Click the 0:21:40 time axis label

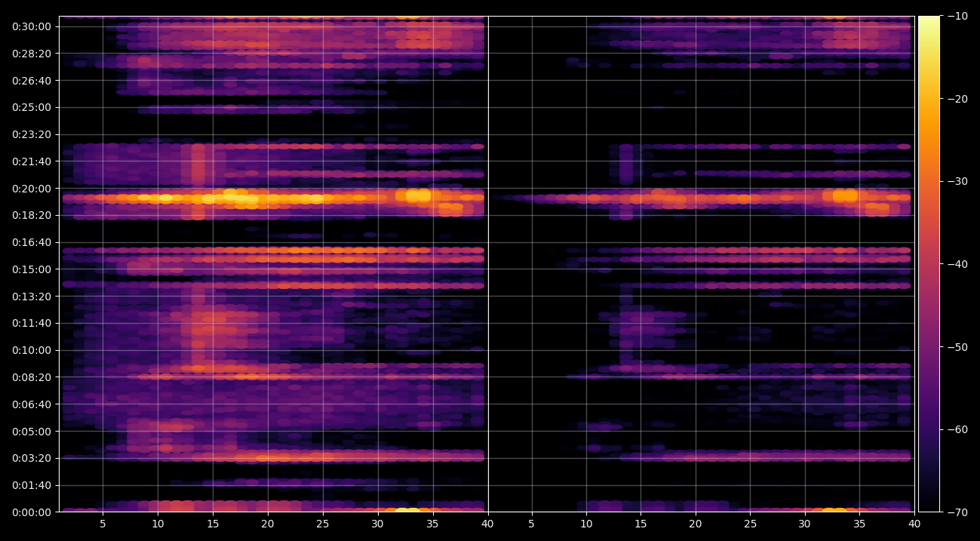[x=31, y=161]
